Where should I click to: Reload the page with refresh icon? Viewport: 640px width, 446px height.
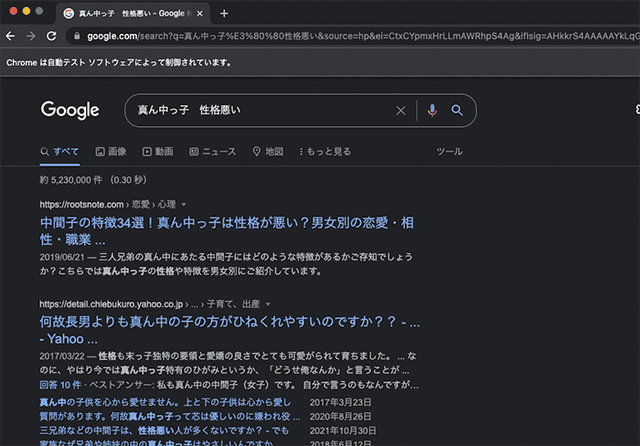(x=51, y=36)
